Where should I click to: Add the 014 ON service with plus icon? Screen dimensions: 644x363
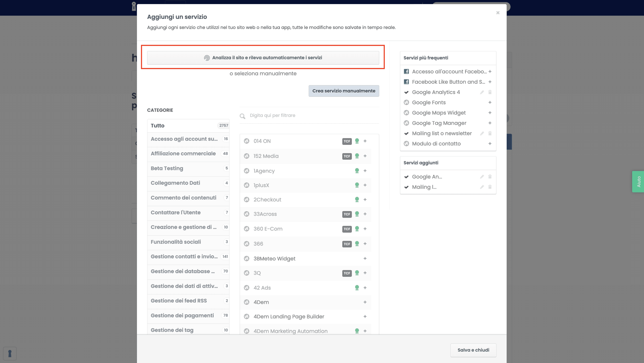tap(365, 141)
